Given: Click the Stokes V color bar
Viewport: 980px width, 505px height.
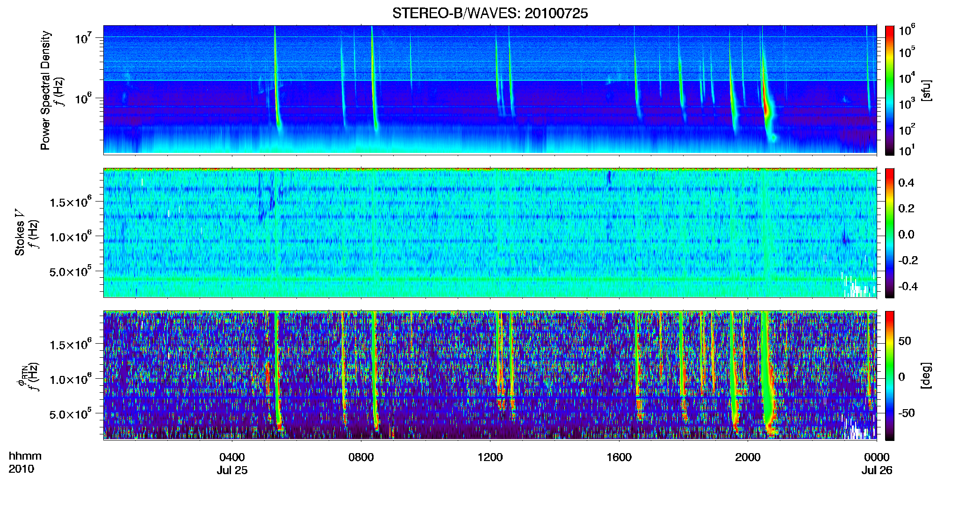Looking at the screenshot, I should point(890,233).
